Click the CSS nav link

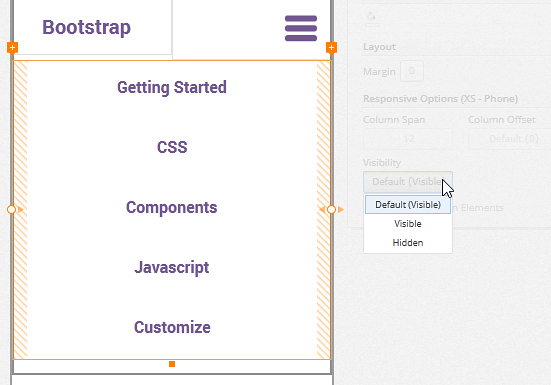172,147
